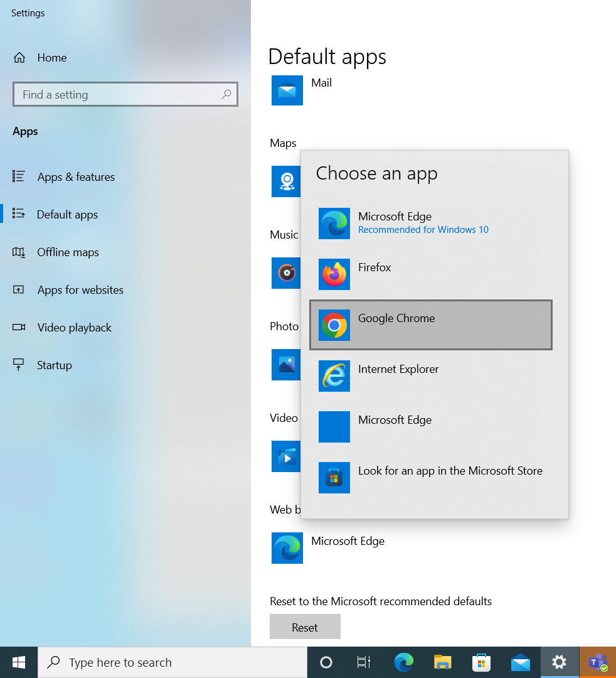Click the Maps default app icon
616x678 pixels.
pyautogui.click(x=286, y=181)
